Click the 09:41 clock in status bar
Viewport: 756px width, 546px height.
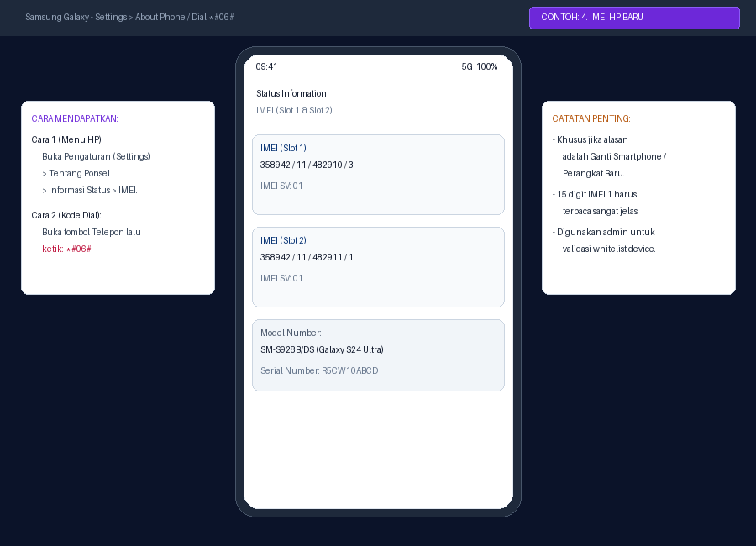point(266,66)
